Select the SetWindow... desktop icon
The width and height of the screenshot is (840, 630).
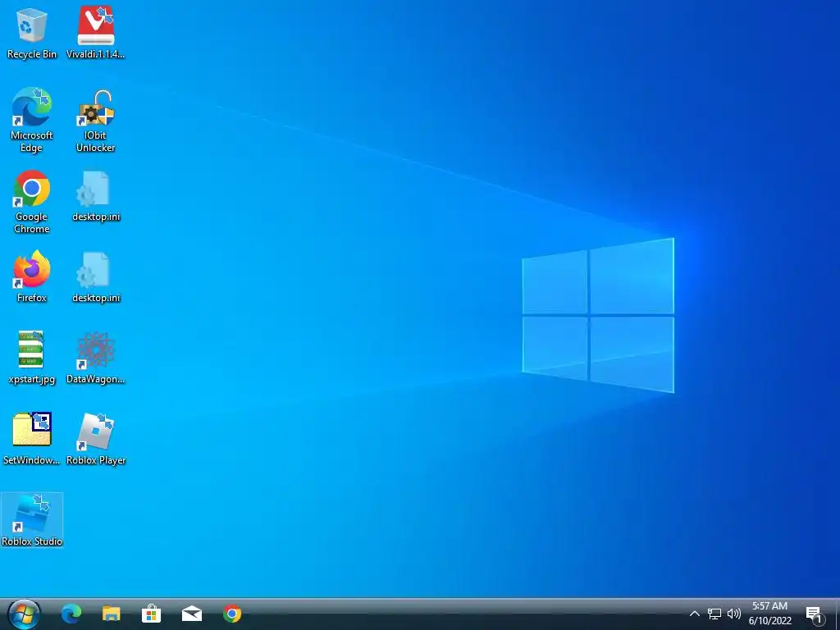[32, 438]
